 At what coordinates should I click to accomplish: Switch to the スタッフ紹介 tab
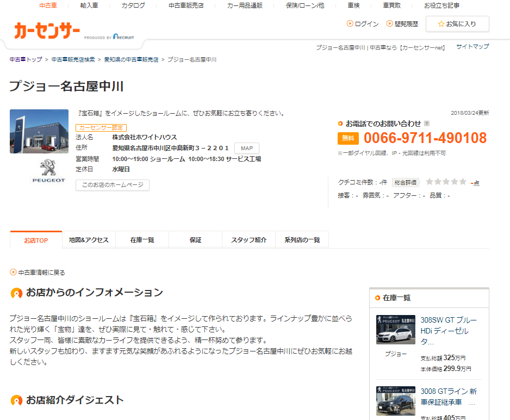[x=249, y=240]
